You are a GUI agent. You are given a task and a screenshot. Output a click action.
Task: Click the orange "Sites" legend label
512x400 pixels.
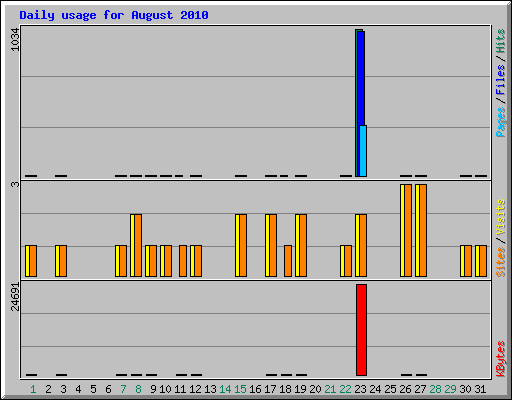point(500,262)
